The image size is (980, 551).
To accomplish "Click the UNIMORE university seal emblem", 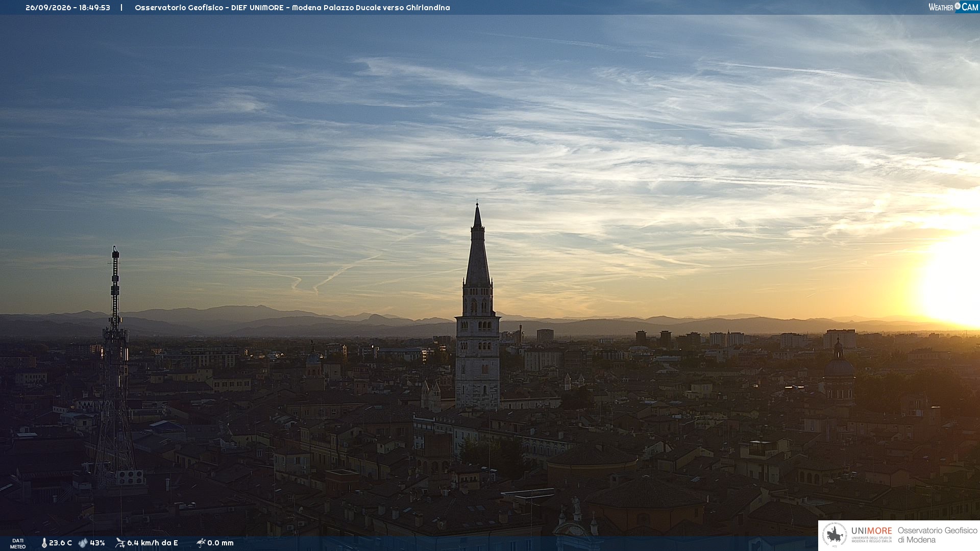I will (835, 535).
